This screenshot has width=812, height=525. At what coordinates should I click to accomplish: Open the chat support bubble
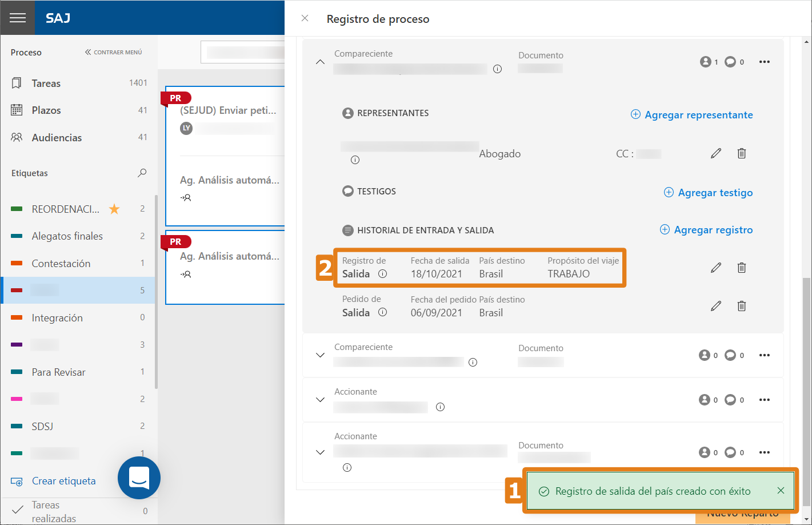[139, 478]
